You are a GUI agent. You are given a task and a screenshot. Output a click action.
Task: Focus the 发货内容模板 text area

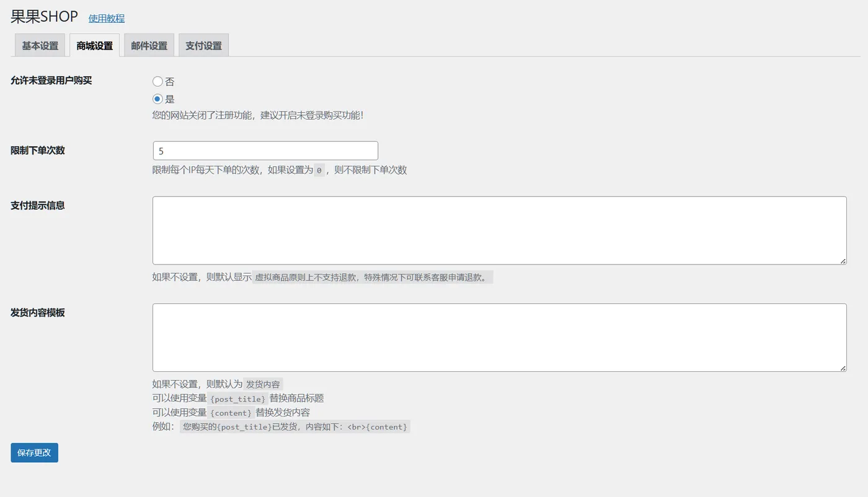[x=500, y=338]
